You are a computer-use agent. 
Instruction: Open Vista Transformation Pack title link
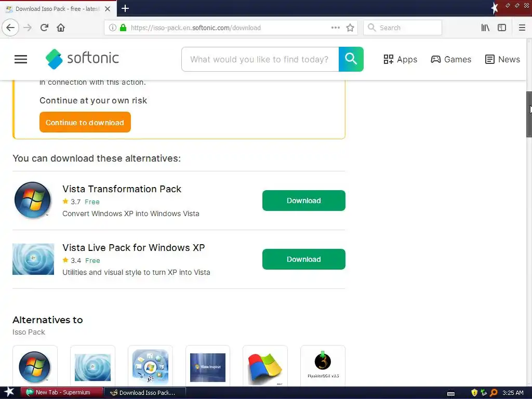122,189
